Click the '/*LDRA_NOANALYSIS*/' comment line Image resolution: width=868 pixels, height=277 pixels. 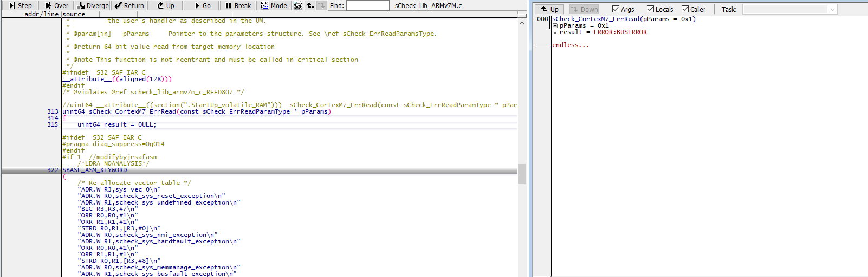(x=113, y=163)
